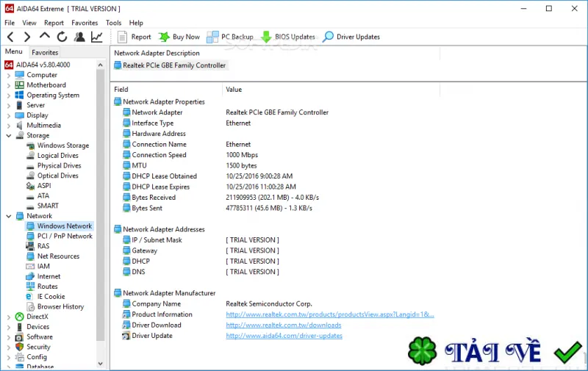
Task: Collapse the Network tree node
Action: 9,216
